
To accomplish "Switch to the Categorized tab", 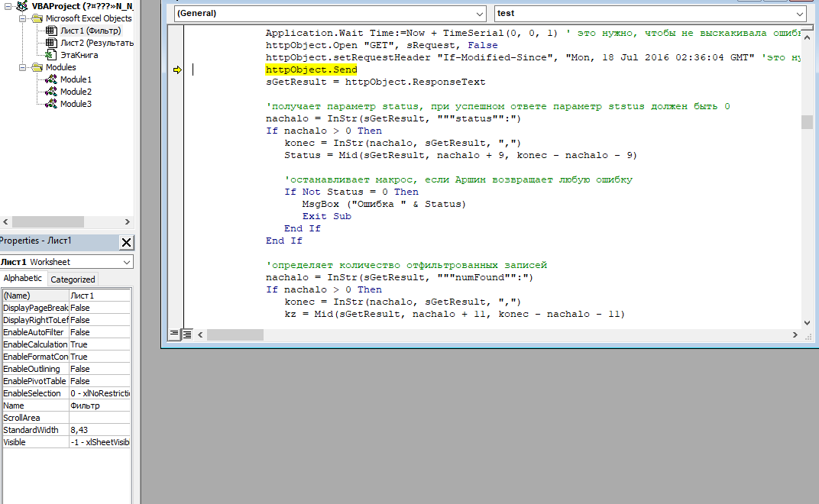I will (73, 279).
